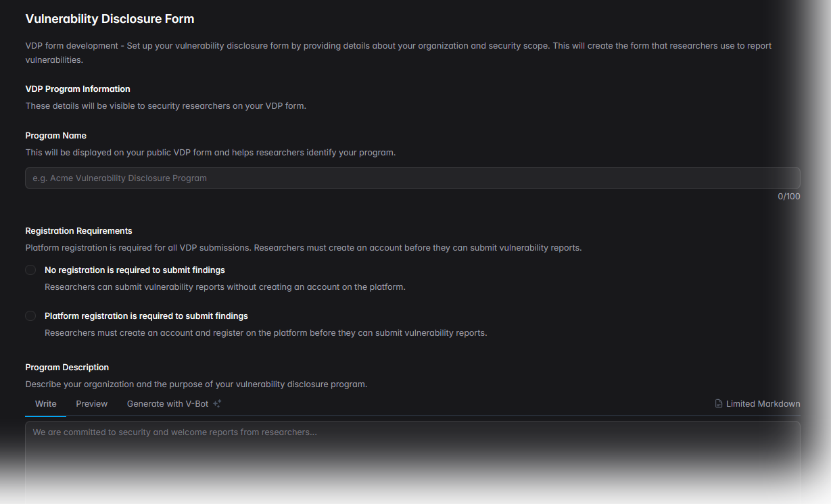This screenshot has height=504, width=831.
Task: Click the 'Researchers must create an account' option description
Action: [x=265, y=333]
